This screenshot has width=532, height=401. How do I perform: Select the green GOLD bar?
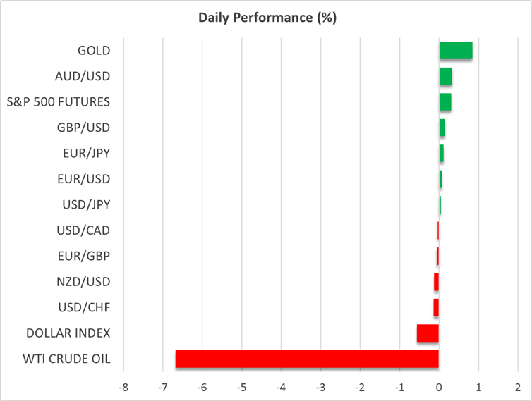tap(456, 51)
